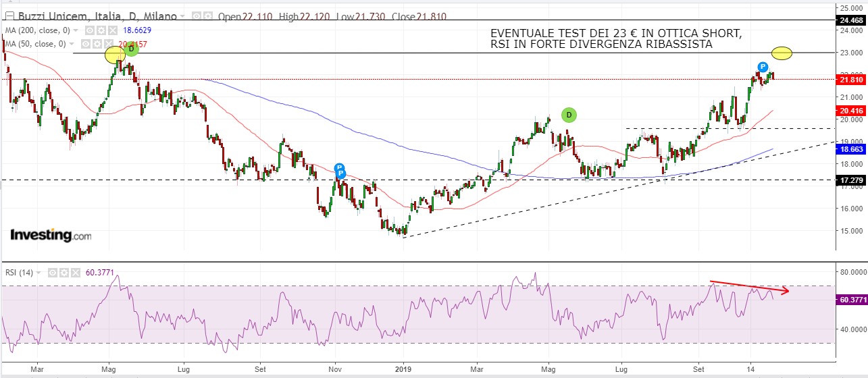
Task: Remove the RSI indicator with X
Action: click(x=76, y=273)
